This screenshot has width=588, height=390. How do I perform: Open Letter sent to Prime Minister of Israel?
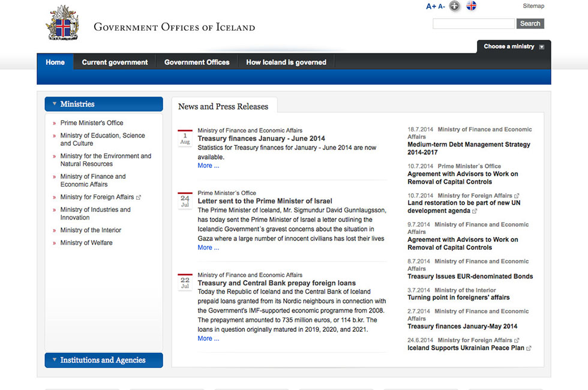265,201
